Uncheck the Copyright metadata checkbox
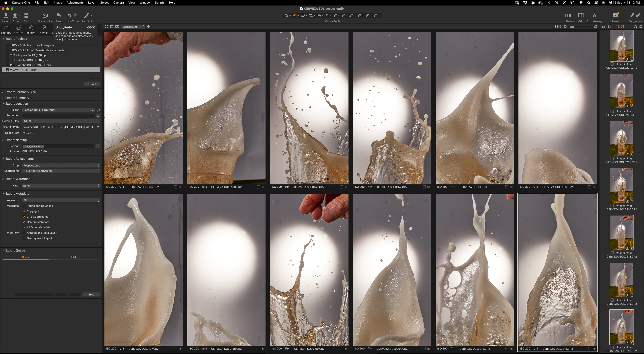Viewport: 644px width, 354px height. click(x=24, y=211)
